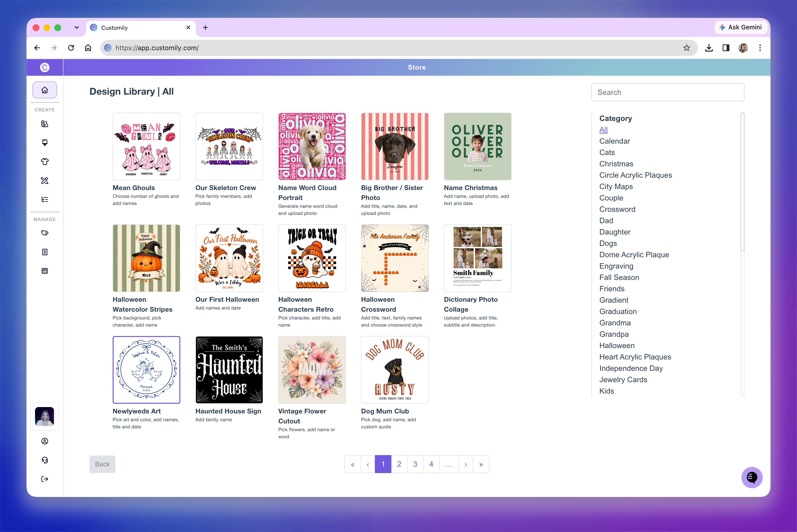Toggle the browser side panel icon
Screen dimensions: 797x532
[726, 48]
